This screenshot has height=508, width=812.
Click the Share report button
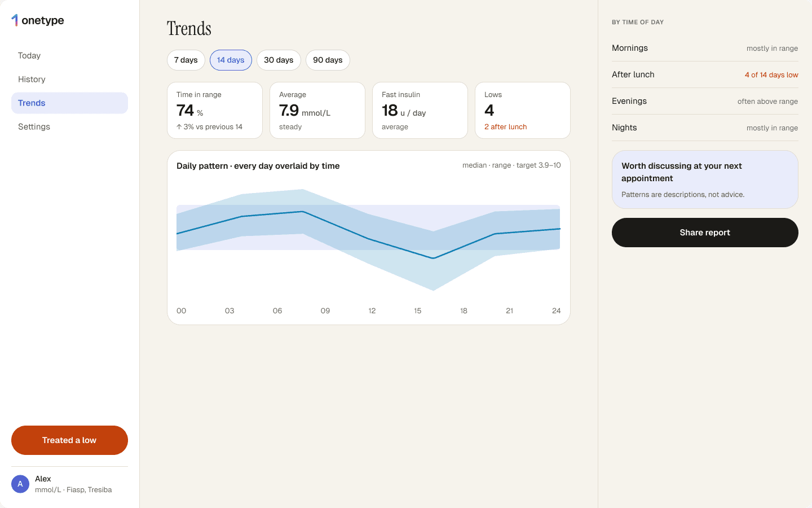pyautogui.click(x=705, y=233)
